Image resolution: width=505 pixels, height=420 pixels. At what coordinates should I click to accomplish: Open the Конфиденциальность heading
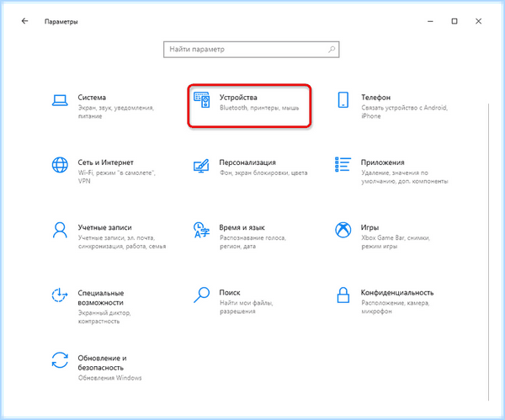tap(396, 292)
